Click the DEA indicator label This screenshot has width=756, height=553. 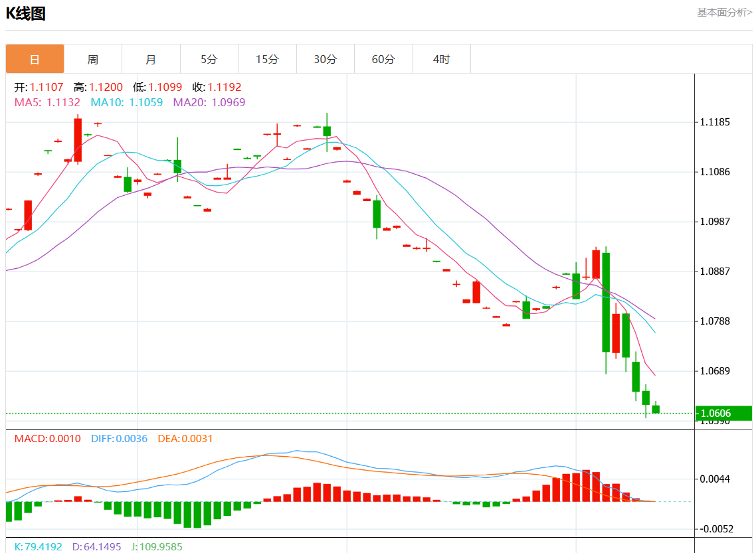[x=185, y=439]
